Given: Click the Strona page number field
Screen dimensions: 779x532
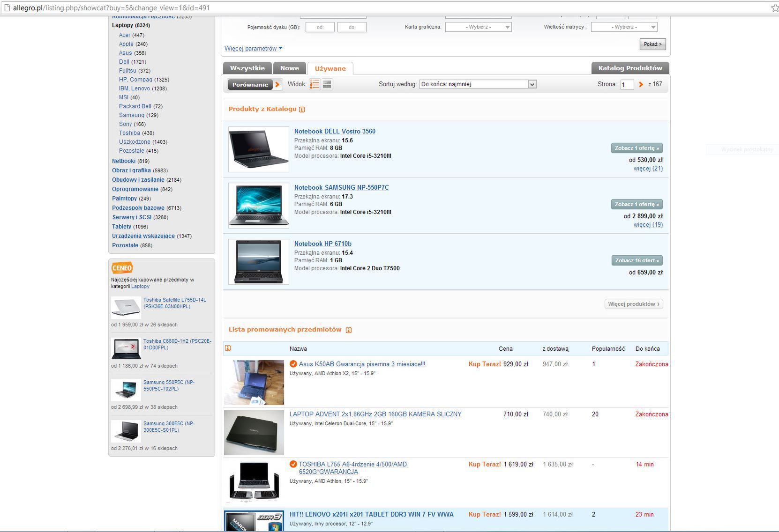Looking at the screenshot, I should pos(627,85).
